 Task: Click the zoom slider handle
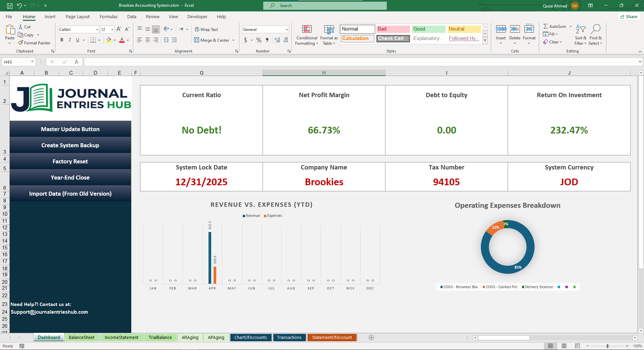pos(607,346)
